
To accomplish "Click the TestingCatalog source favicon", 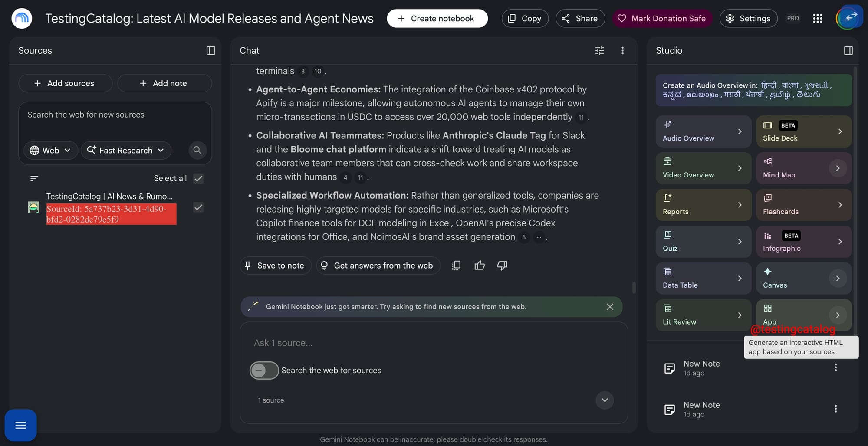I will (x=33, y=207).
